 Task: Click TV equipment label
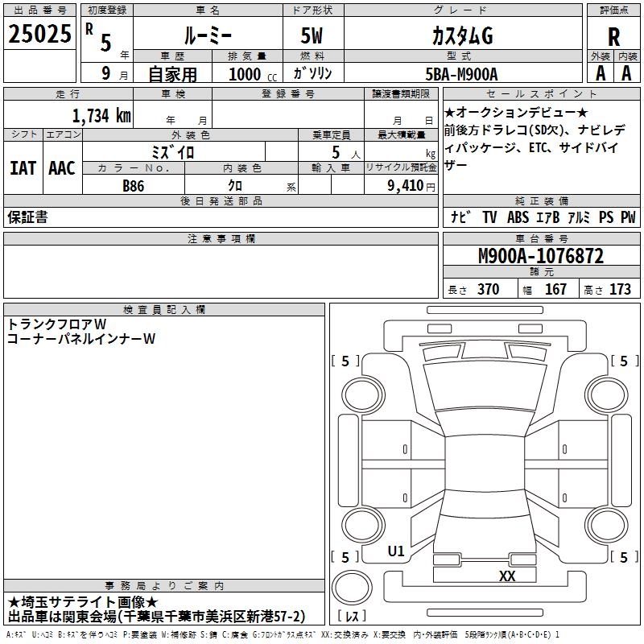tap(489, 217)
